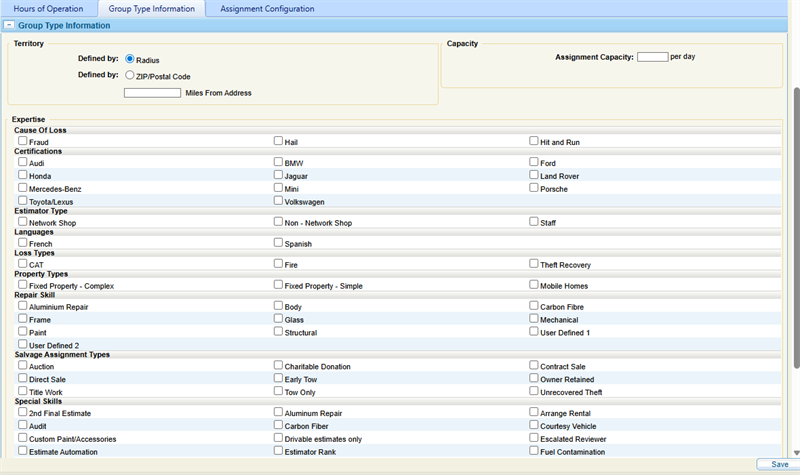Tick the Charitable Donation checkbox

pyautogui.click(x=279, y=366)
